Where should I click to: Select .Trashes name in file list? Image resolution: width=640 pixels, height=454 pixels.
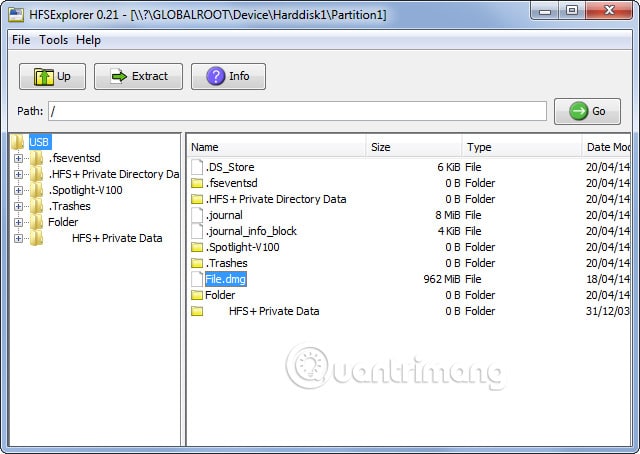(227, 263)
